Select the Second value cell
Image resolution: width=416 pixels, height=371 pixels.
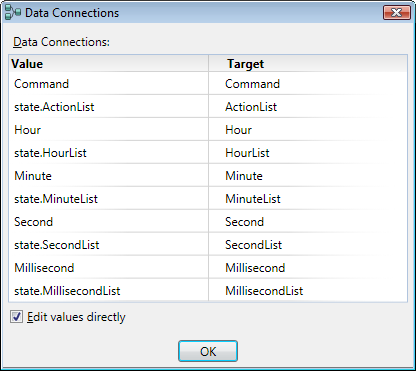point(109,222)
